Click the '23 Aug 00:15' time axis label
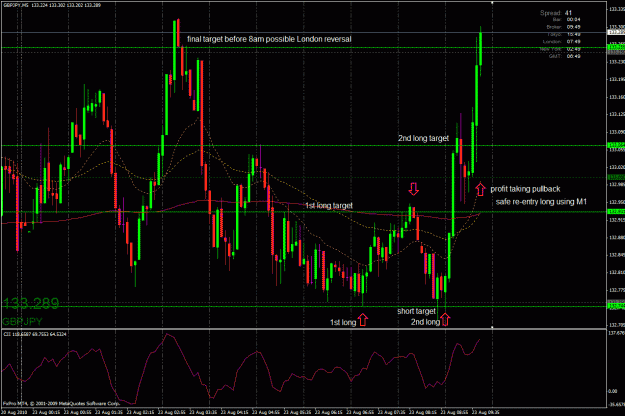 46,412
